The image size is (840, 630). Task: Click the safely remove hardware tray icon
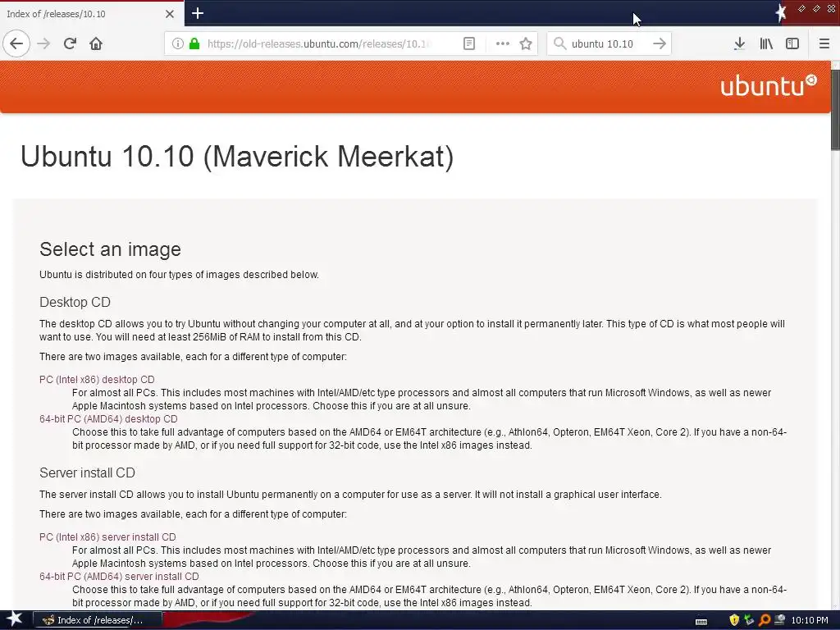(x=749, y=620)
